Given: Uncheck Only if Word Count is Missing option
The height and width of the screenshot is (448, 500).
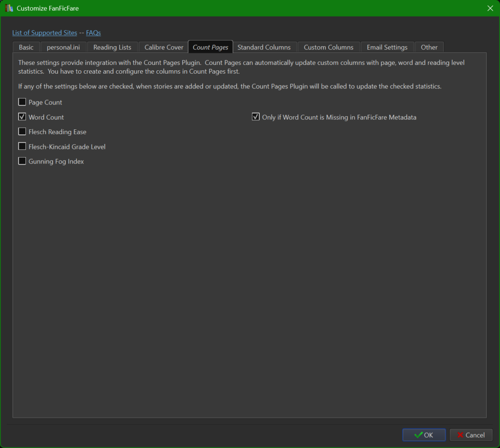Looking at the screenshot, I should pos(255,116).
